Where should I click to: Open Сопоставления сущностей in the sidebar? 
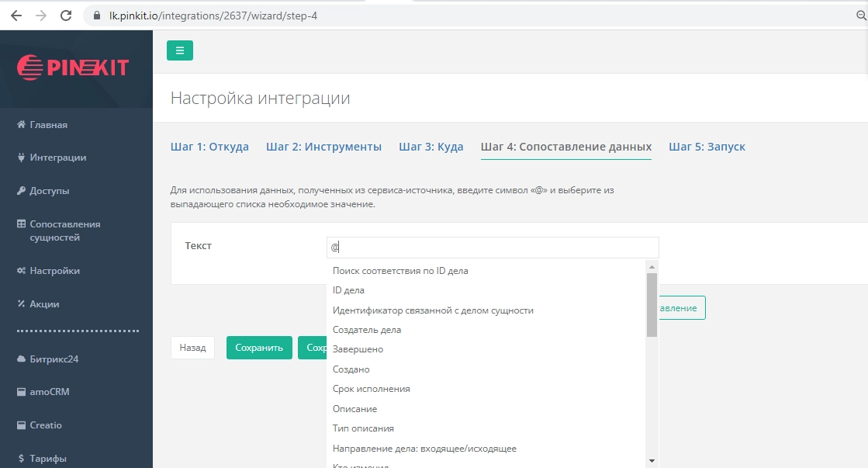(x=64, y=231)
